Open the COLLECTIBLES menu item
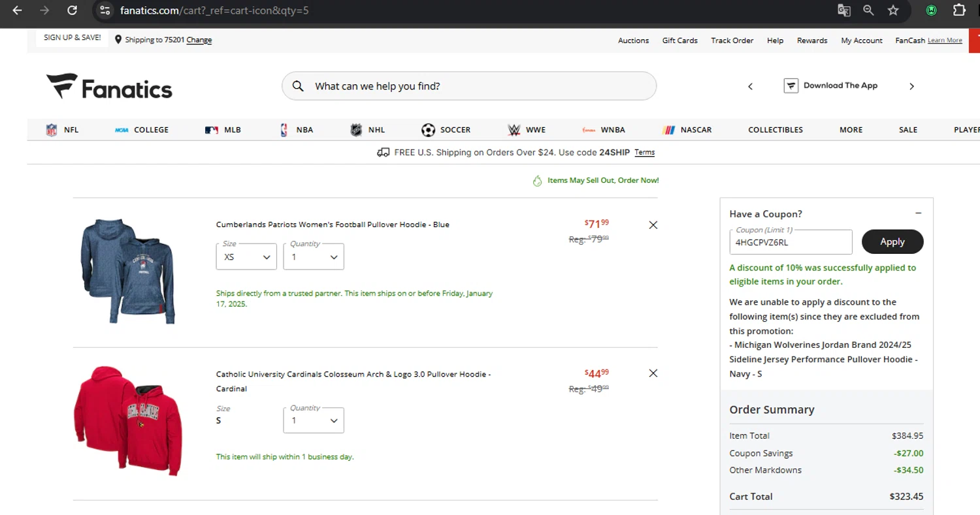Screen dimensions: 980x515 click(x=775, y=130)
